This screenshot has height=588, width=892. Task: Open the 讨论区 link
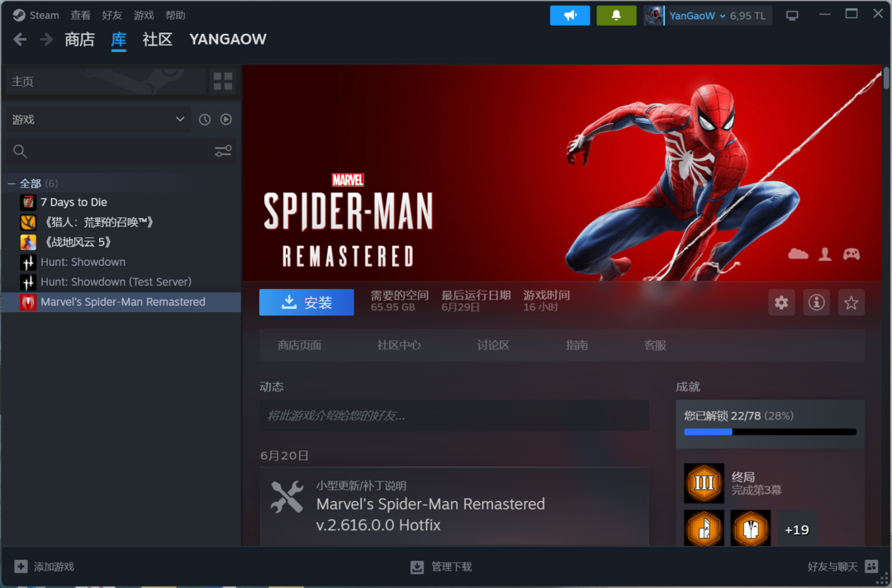(493, 345)
